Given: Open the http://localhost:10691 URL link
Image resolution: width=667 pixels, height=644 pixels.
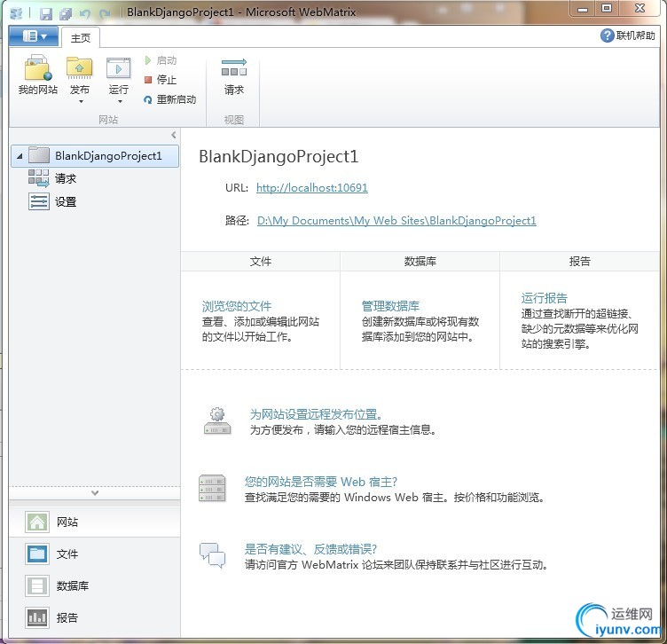Looking at the screenshot, I should point(312,187).
